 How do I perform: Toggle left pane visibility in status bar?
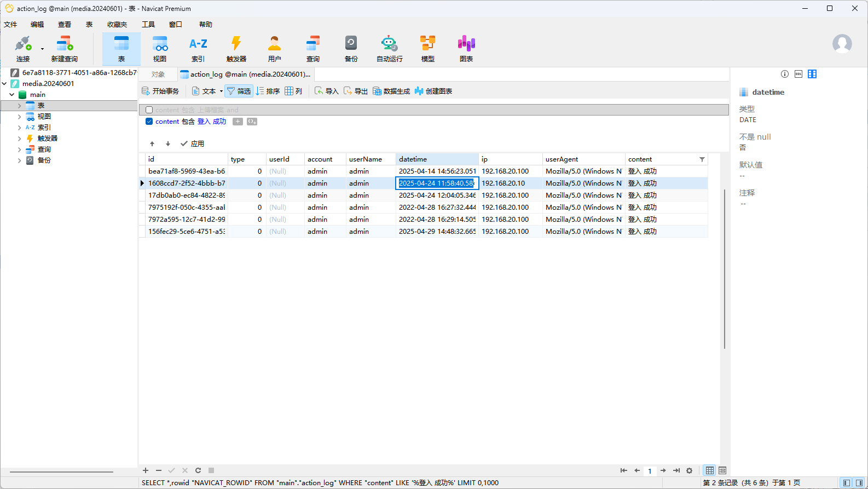point(847,482)
